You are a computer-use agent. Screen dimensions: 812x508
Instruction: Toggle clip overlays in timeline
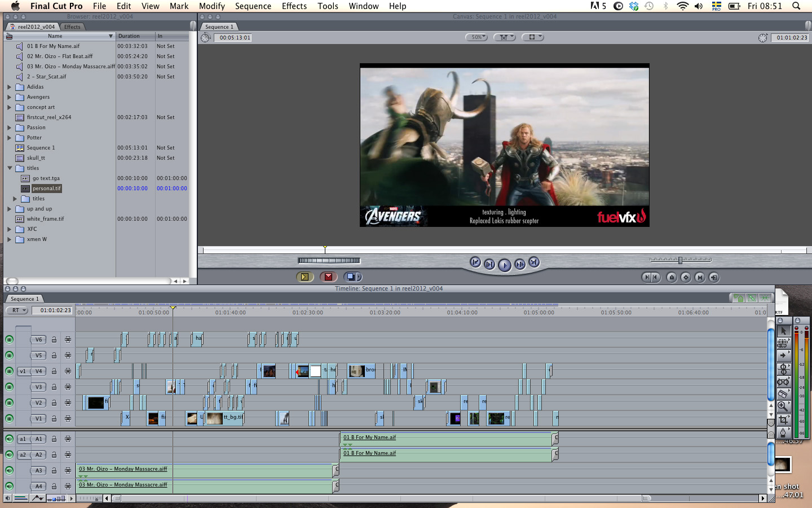(x=38, y=498)
